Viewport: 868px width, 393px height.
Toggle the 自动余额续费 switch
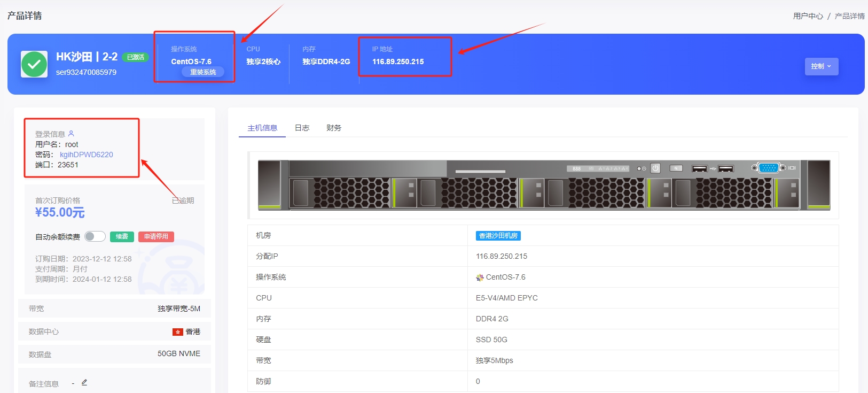tap(95, 236)
